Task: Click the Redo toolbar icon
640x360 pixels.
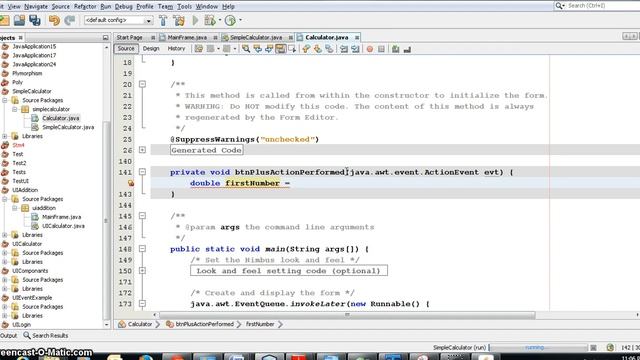Action: tap(69, 20)
